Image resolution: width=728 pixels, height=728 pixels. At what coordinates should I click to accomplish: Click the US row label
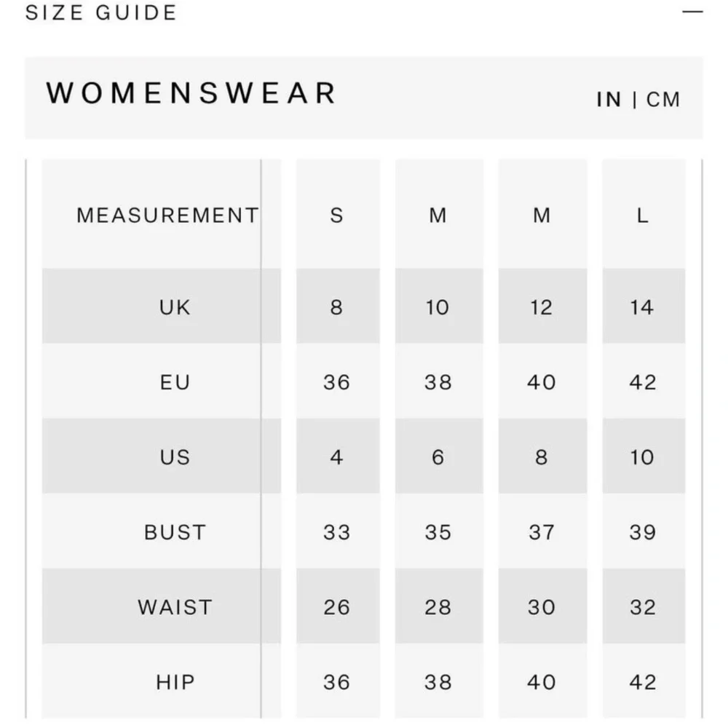point(175,457)
